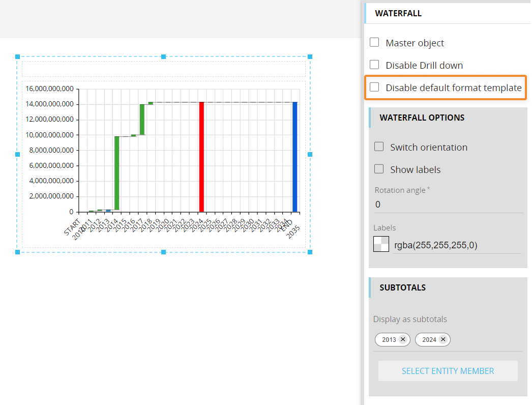Check Disable default format template
The height and width of the screenshot is (405, 532).
[374, 87]
